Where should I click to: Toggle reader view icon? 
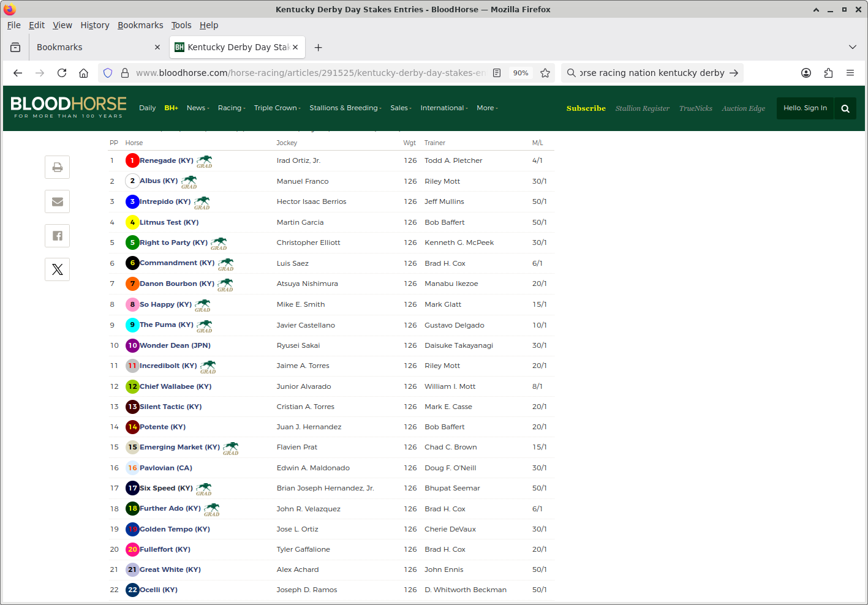[x=497, y=73]
